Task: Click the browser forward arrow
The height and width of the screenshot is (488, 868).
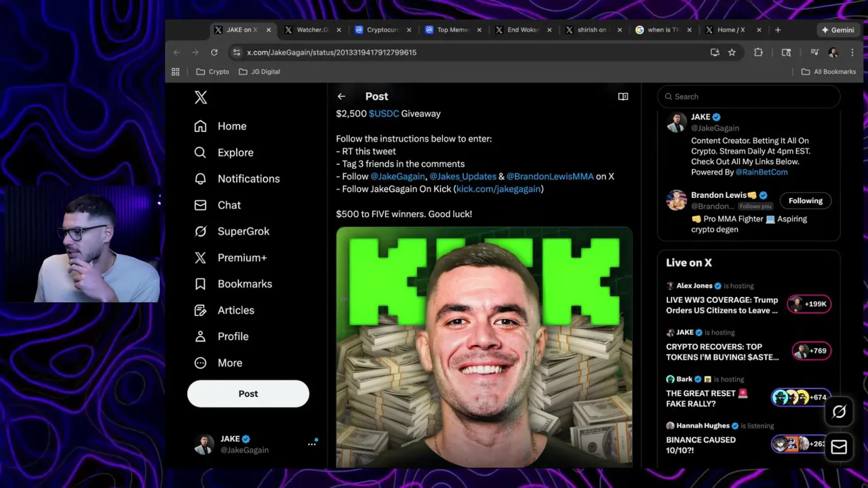Action: tap(195, 52)
